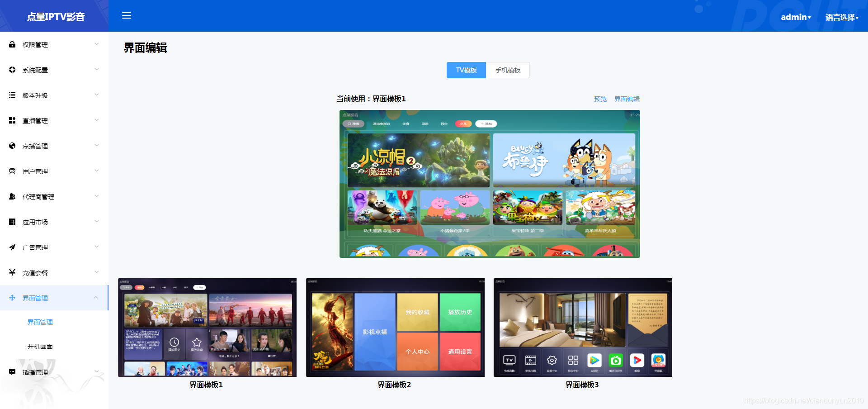Screen dimensions: 868x409
Task: Click the 充值套餐 yen icon
Action: [x=12, y=272]
